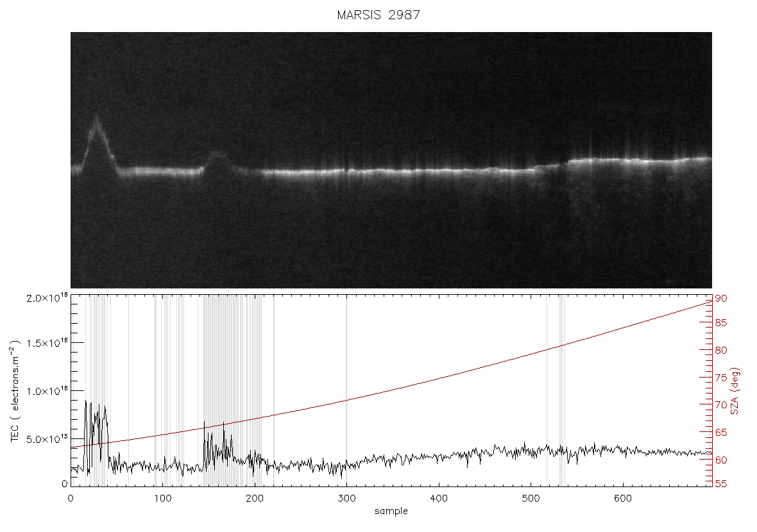Click the 'TEC (electrons.m⁻²)' y-axis label

15,391
